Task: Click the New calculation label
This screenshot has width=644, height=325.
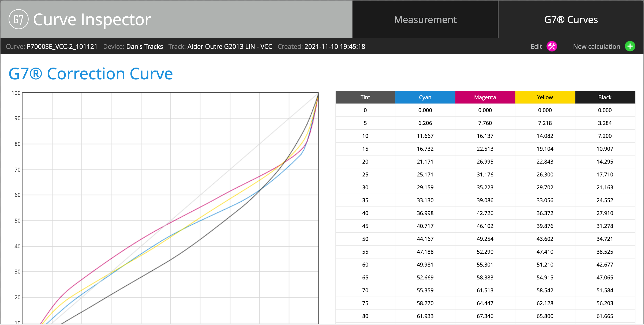Action: tap(596, 47)
